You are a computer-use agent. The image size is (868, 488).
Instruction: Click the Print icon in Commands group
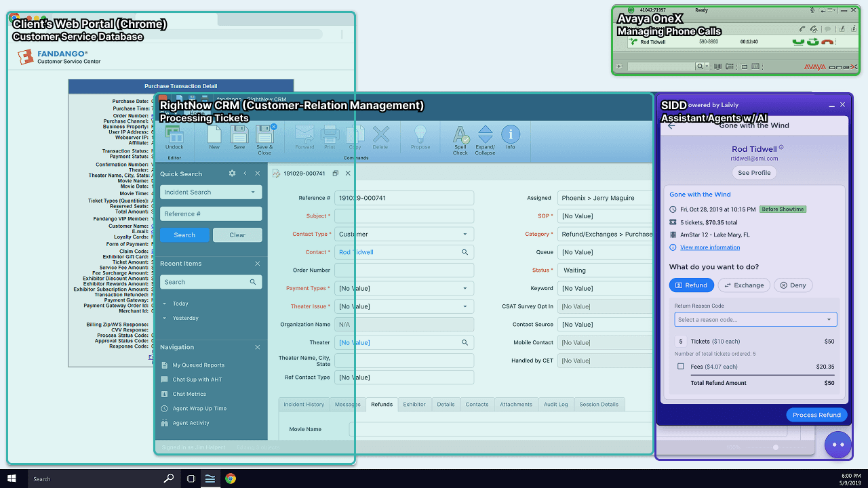(x=330, y=134)
